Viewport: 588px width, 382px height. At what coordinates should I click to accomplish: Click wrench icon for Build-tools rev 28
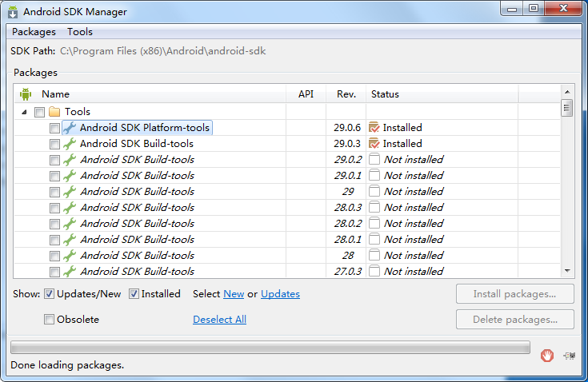(x=70, y=256)
